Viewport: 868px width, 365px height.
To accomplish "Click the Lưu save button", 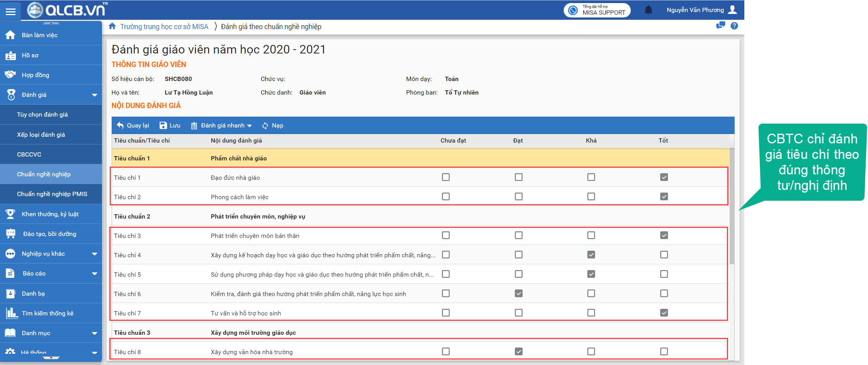I will point(170,126).
